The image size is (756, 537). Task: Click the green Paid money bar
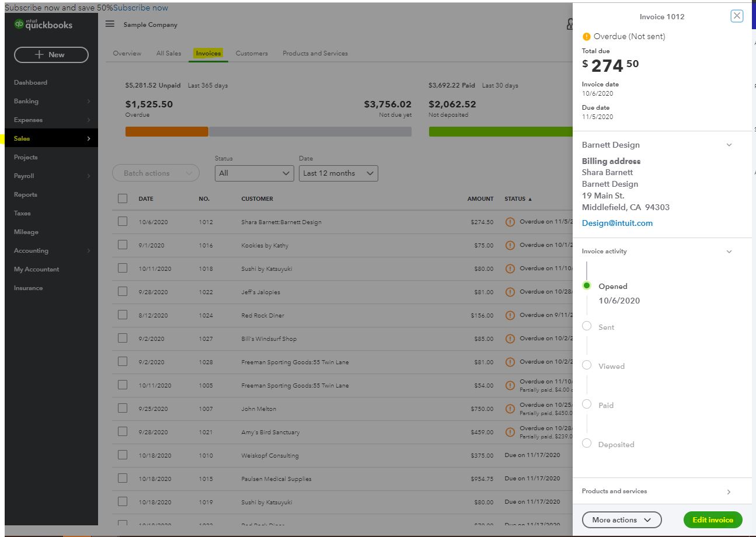(500, 131)
